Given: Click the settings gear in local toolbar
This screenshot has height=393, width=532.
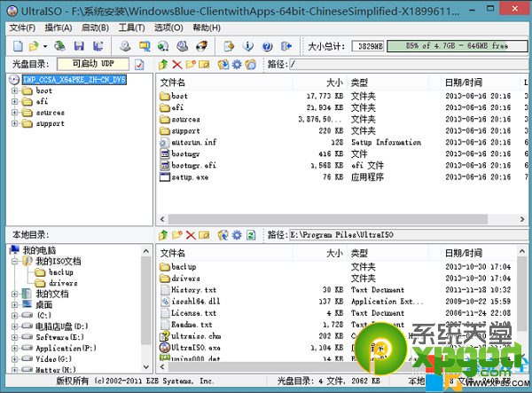Looking at the screenshot, I should 237,235.
